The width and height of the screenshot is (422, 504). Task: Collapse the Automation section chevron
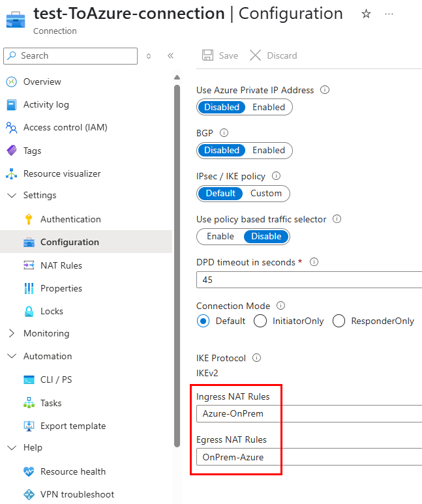(12, 356)
